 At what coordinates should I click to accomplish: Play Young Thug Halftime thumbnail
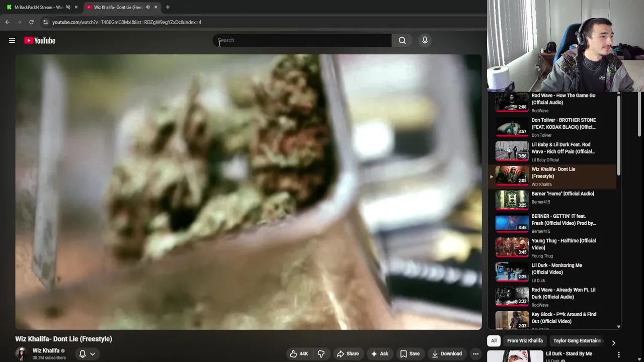[x=512, y=247]
